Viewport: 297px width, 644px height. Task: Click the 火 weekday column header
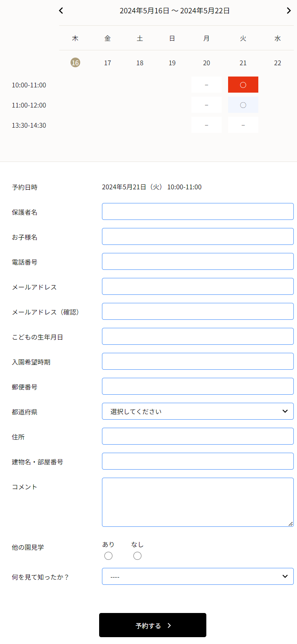[243, 38]
